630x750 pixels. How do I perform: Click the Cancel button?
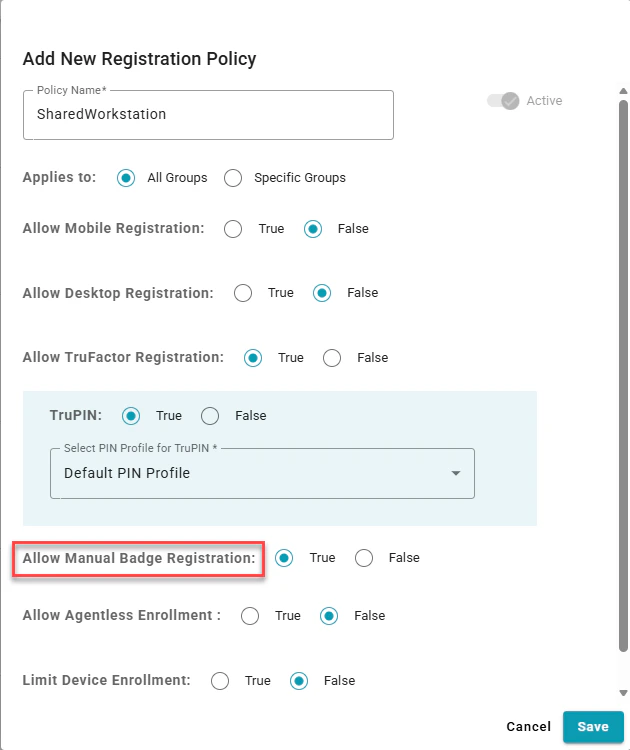click(x=528, y=727)
